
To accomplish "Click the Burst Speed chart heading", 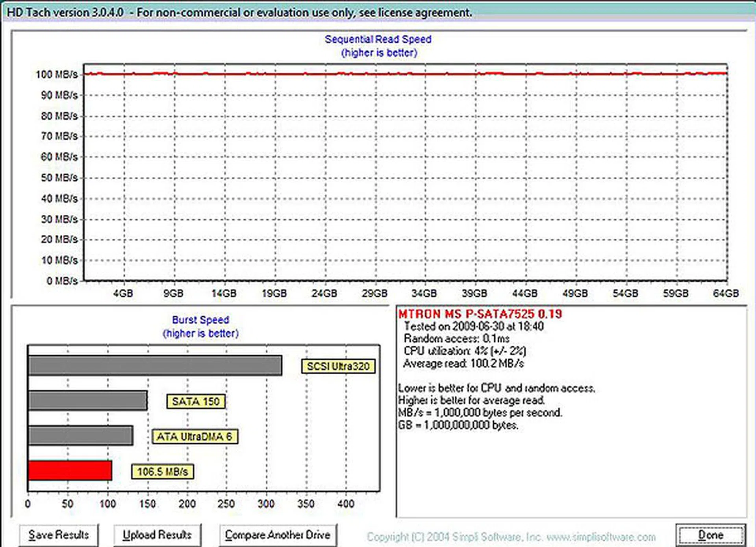I will (200, 320).
